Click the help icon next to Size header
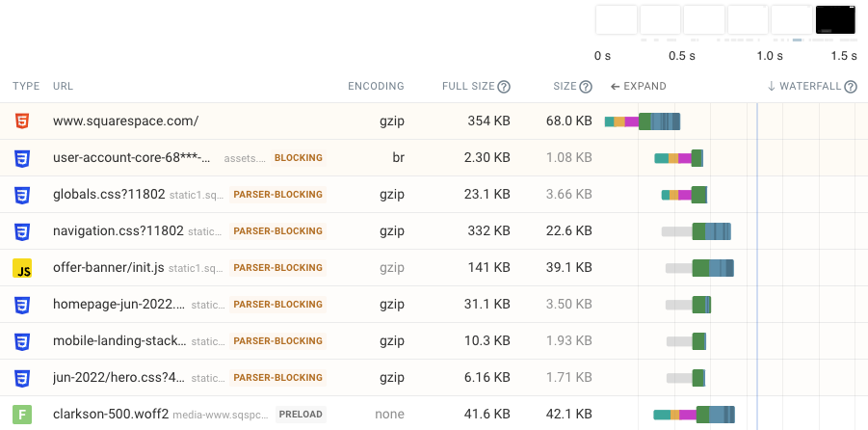The height and width of the screenshot is (430, 868). click(x=586, y=87)
